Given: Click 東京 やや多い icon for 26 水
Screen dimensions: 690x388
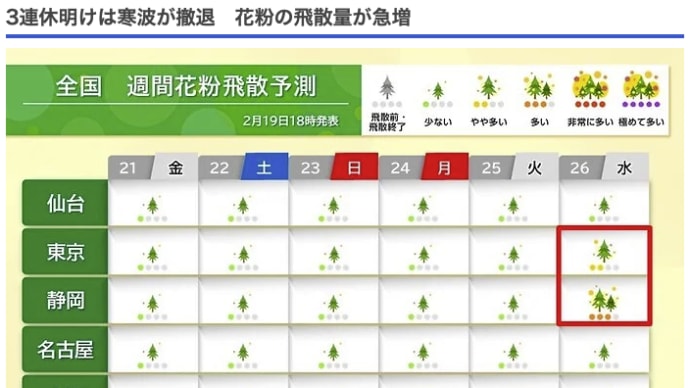Looking at the screenshot, I should pyautogui.click(x=604, y=255).
